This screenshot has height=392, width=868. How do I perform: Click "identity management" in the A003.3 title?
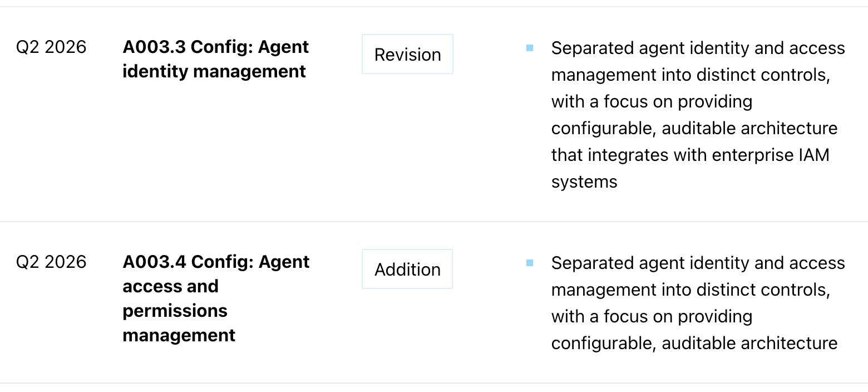pyautogui.click(x=214, y=71)
